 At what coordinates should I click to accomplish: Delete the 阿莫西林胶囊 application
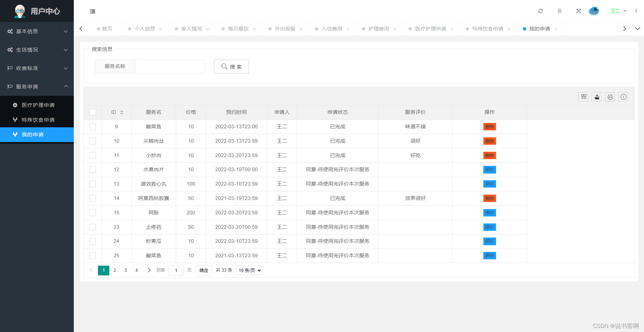490,198
